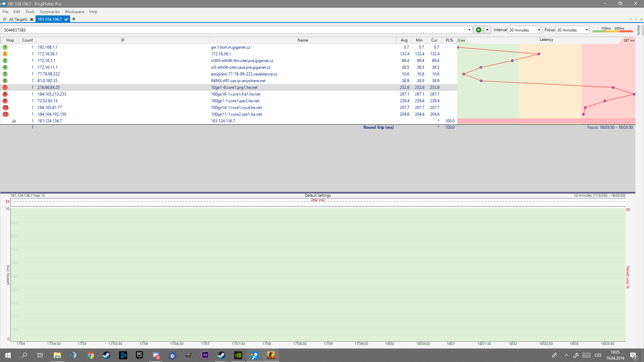Switch to the 181.124.136.7 tab

click(50, 19)
